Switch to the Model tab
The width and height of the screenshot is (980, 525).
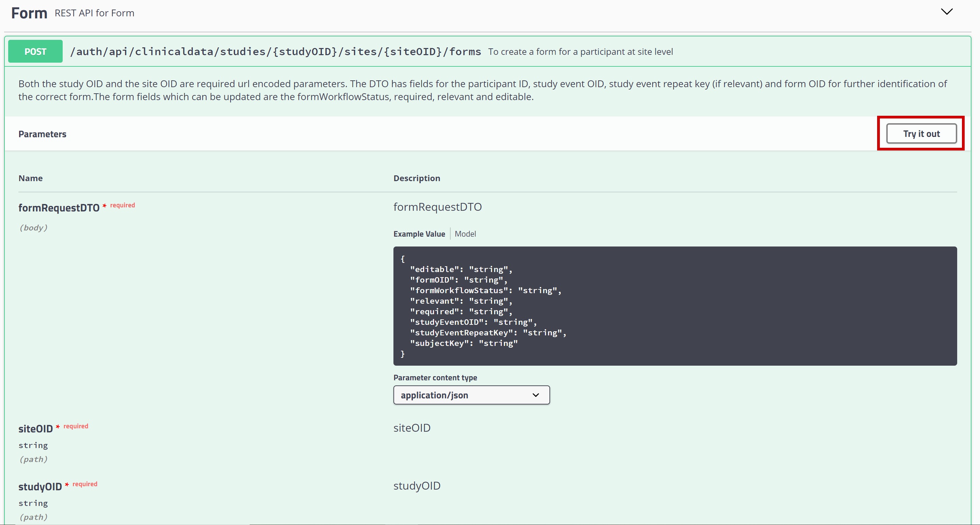click(465, 234)
